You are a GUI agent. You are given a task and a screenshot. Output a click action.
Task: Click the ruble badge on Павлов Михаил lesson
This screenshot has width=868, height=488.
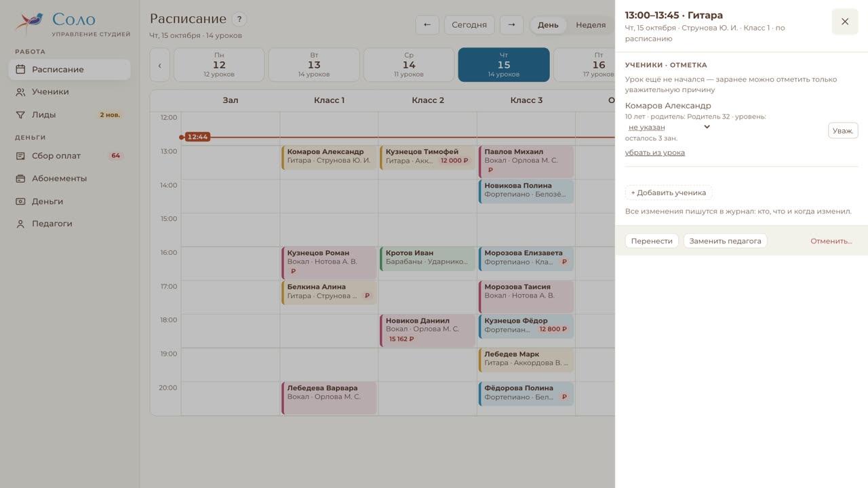point(490,170)
